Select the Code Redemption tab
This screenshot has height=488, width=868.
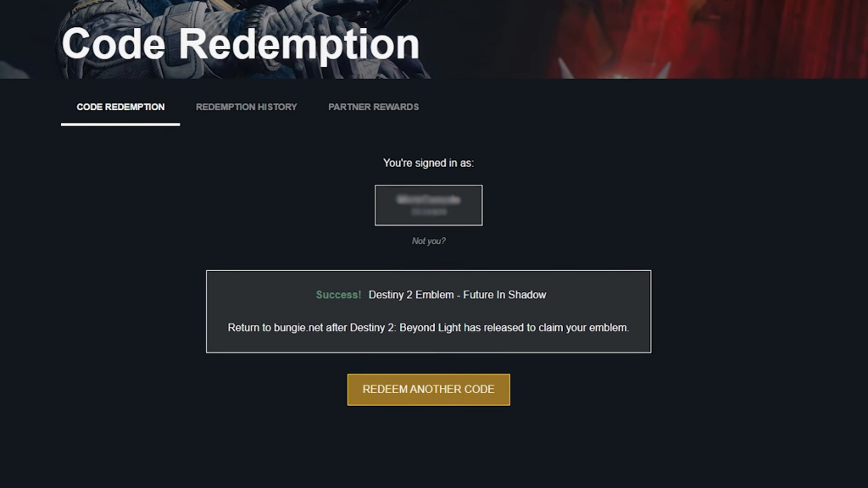click(x=120, y=107)
